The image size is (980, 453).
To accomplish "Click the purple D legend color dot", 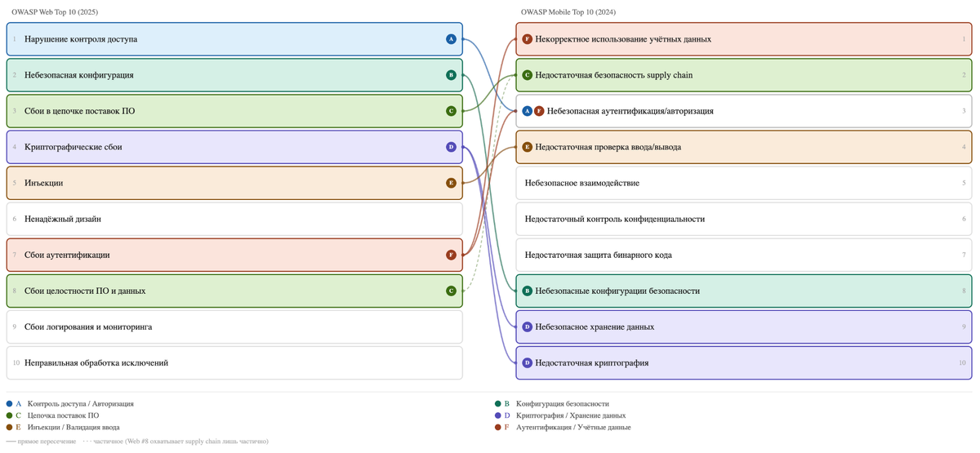I will click(497, 415).
